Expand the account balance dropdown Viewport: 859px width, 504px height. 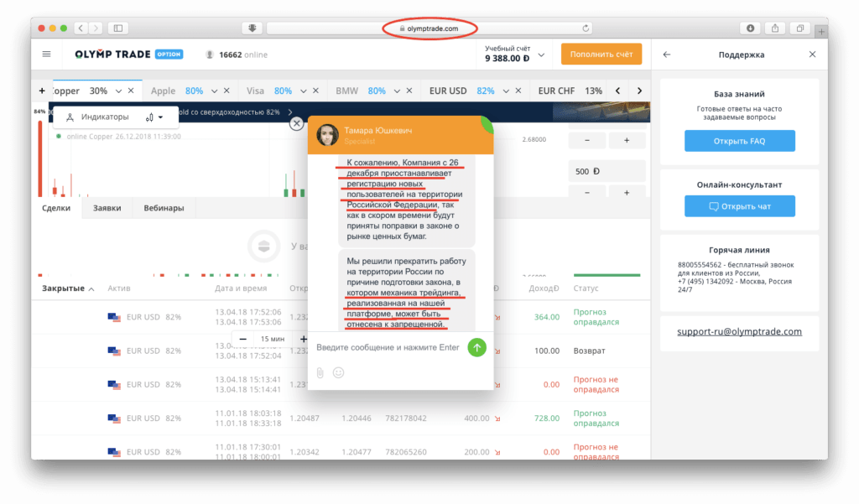coord(541,55)
